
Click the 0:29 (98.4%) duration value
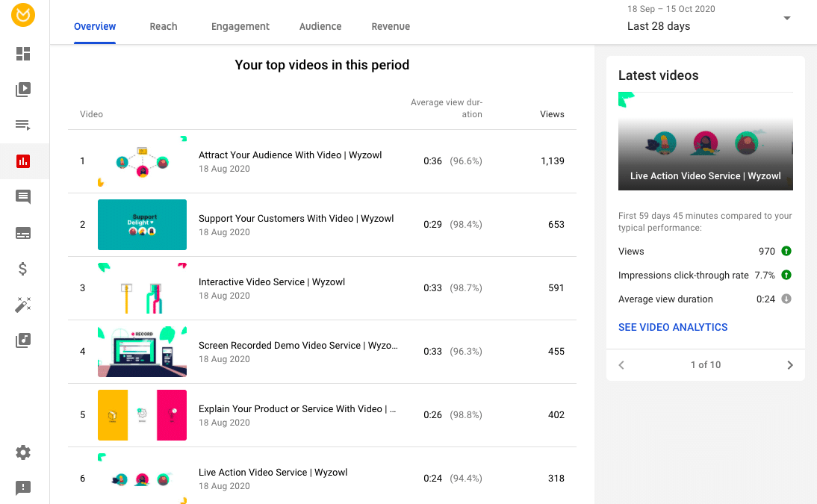coord(453,225)
